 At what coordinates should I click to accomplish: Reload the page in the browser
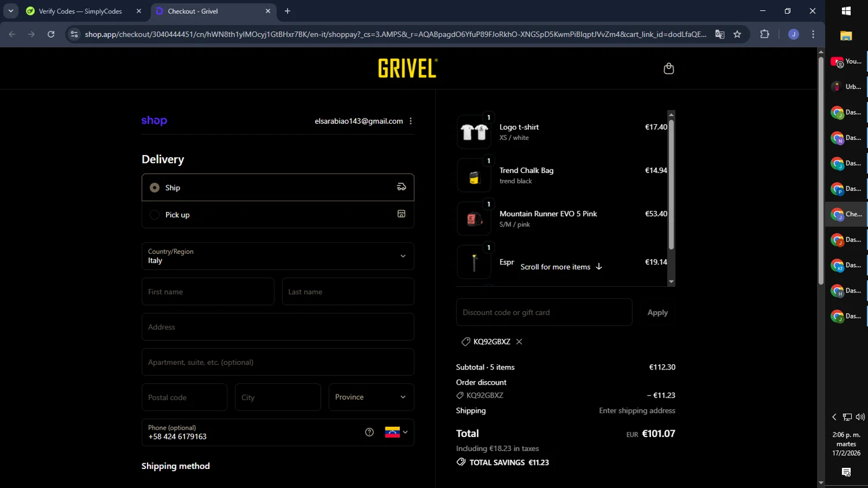(51, 34)
